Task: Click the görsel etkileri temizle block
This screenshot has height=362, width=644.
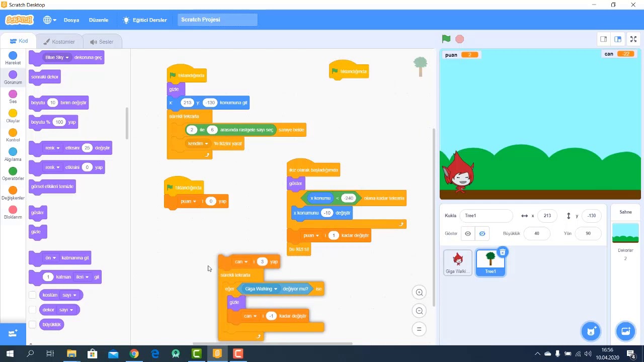Action: (52, 187)
